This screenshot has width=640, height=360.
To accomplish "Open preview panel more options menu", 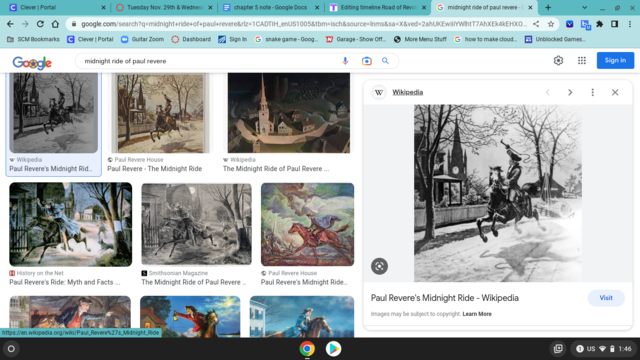I will click(x=593, y=92).
